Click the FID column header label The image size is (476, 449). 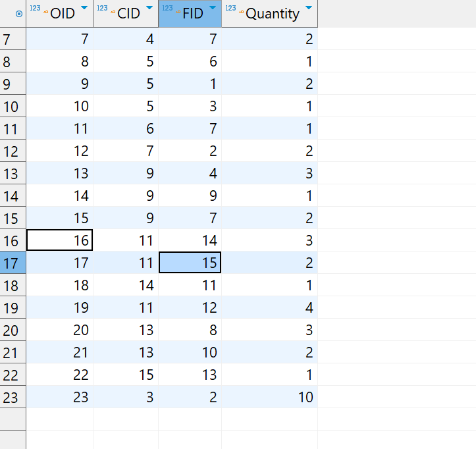coord(192,14)
